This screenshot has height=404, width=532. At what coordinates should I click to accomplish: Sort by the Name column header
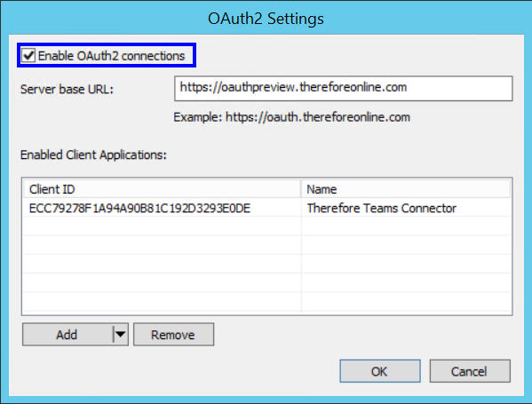(x=406, y=189)
